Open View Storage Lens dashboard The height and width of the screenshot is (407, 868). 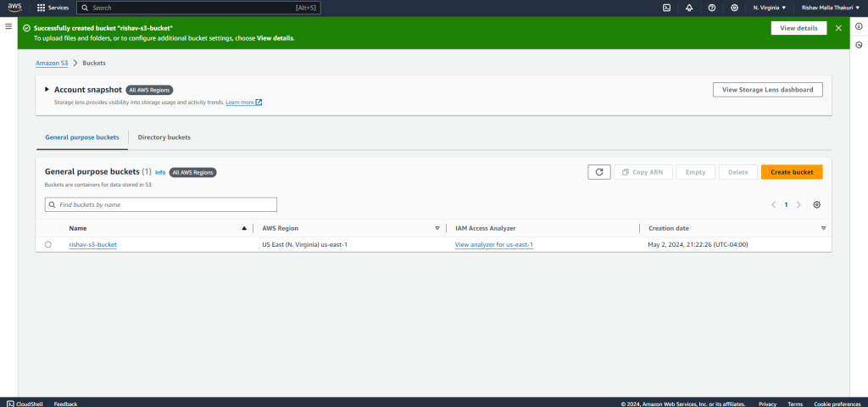click(x=767, y=90)
